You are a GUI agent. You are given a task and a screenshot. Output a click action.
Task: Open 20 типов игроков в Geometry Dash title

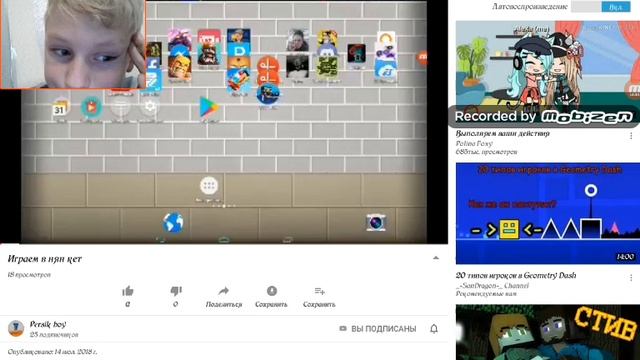tap(516, 276)
